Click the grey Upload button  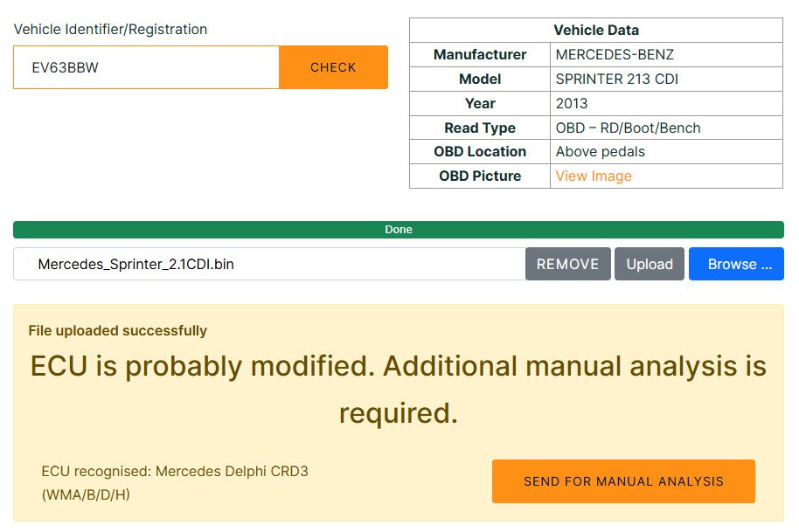click(x=650, y=264)
